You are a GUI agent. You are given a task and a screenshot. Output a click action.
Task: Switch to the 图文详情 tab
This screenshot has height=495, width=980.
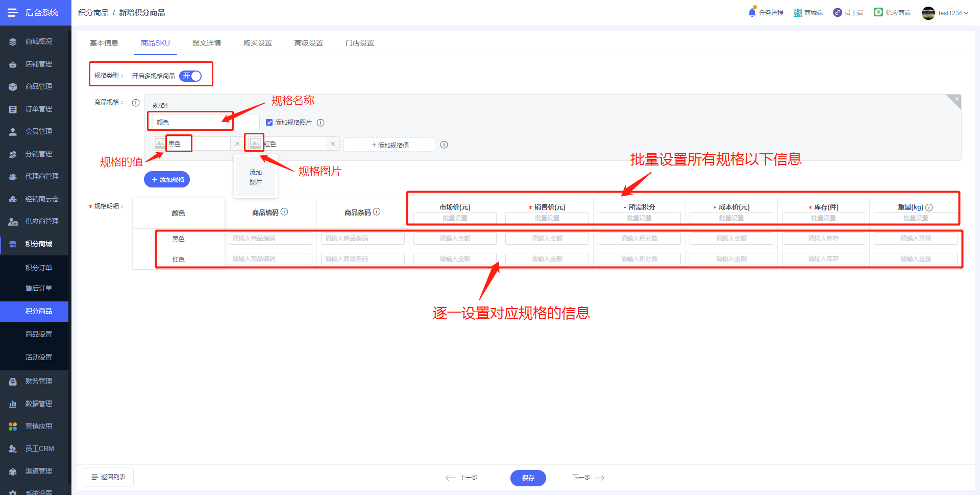pyautogui.click(x=207, y=43)
